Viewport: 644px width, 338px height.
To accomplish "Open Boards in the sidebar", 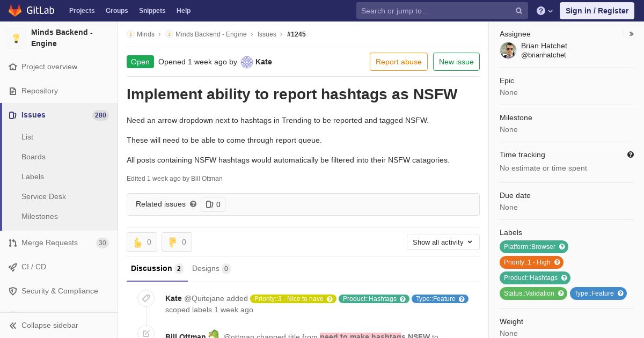I will (x=33, y=157).
